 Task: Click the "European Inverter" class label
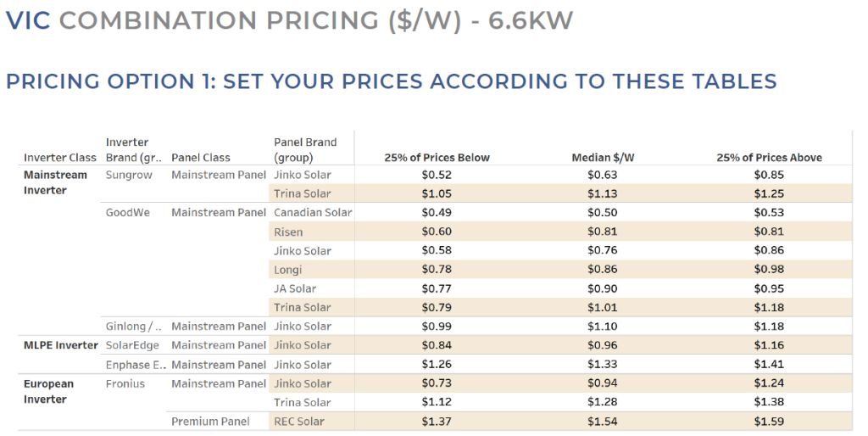pyautogui.click(x=49, y=391)
